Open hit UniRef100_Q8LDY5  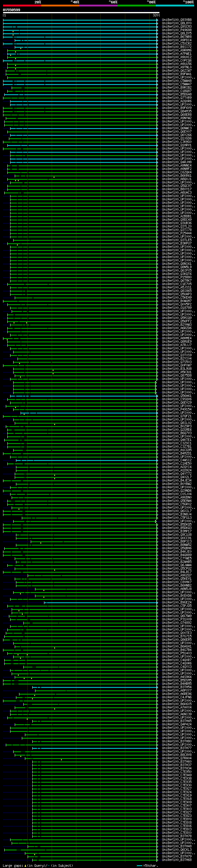(x=177, y=33)
